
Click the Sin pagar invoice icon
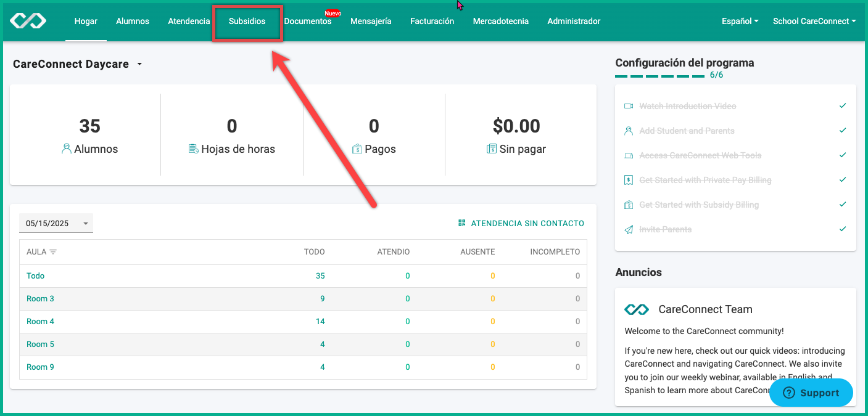pyautogui.click(x=492, y=149)
